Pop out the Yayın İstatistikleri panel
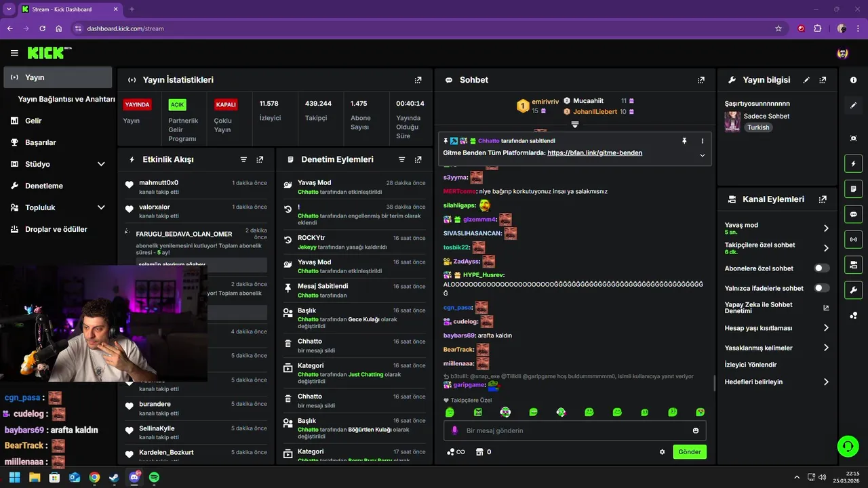This screenshot has height=488, width=868. [418, 80]
